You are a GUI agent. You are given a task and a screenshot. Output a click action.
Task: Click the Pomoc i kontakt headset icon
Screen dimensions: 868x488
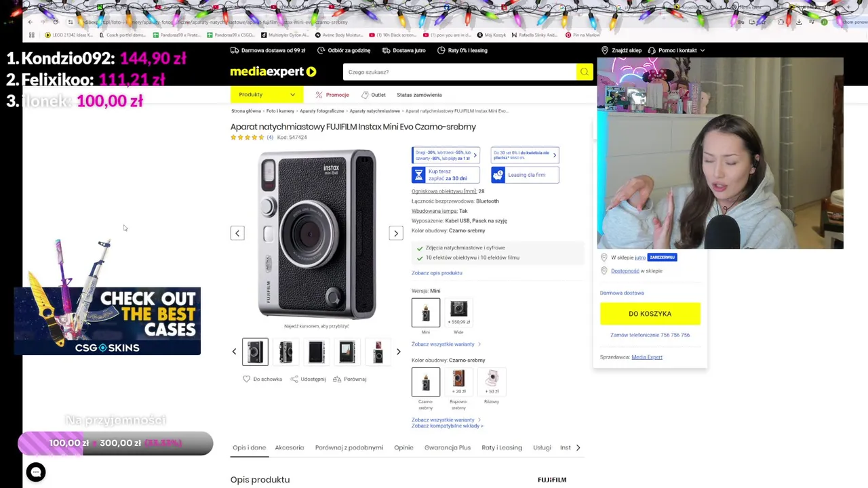(652, 50)
